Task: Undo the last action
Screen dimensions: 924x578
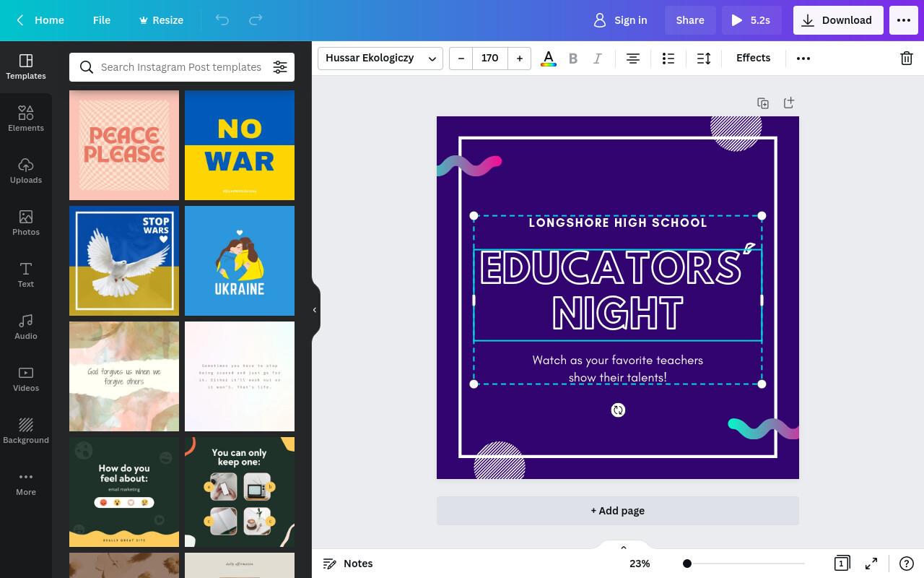Action: tap(222, 20)
